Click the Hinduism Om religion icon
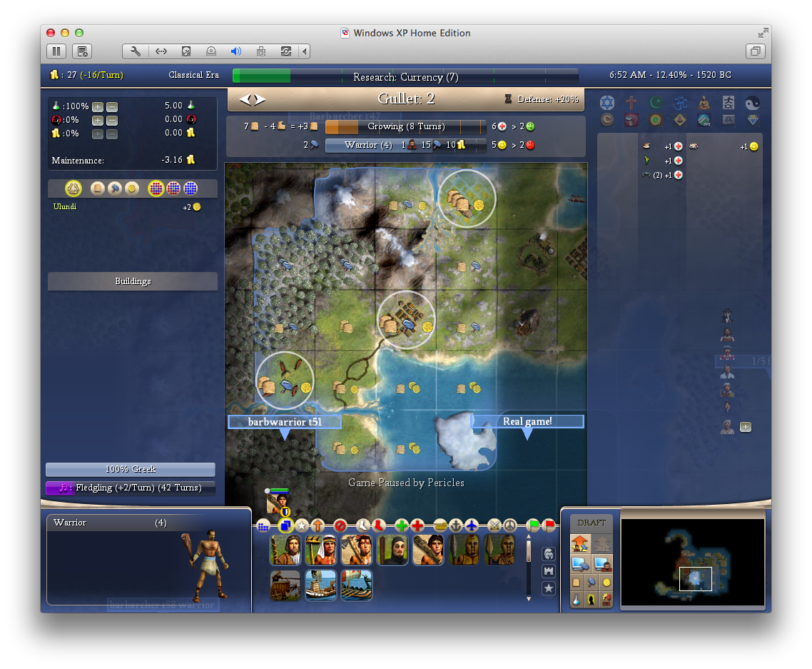 point(680,103)
